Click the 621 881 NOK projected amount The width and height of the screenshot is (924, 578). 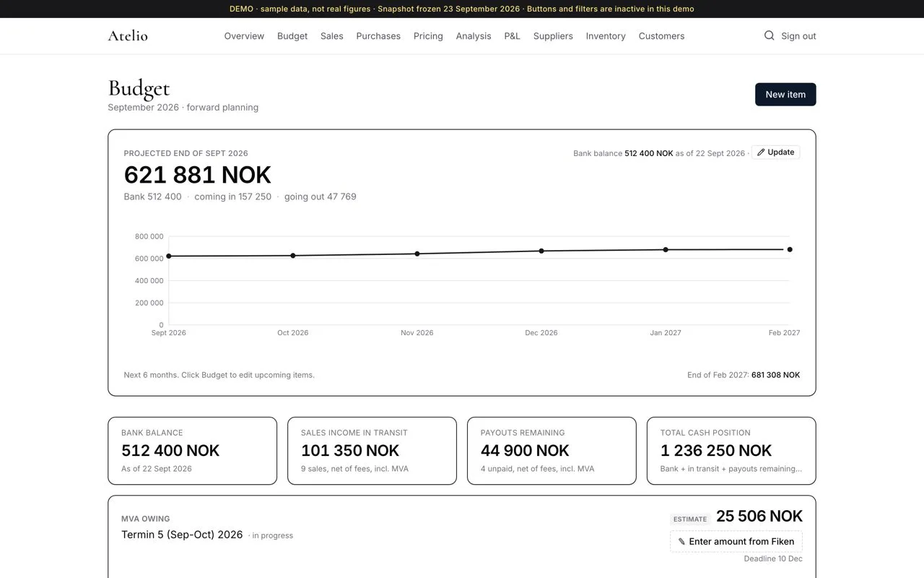pos(198,175)
